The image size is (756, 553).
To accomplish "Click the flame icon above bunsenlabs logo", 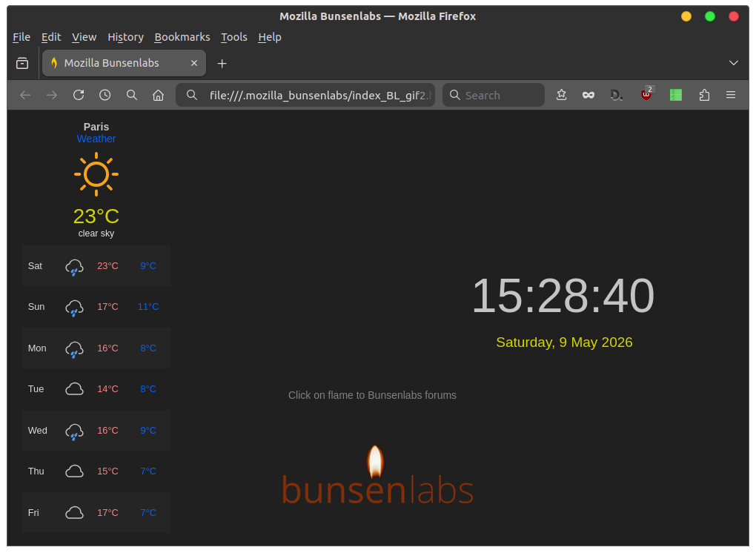I will tap(375, 461).
